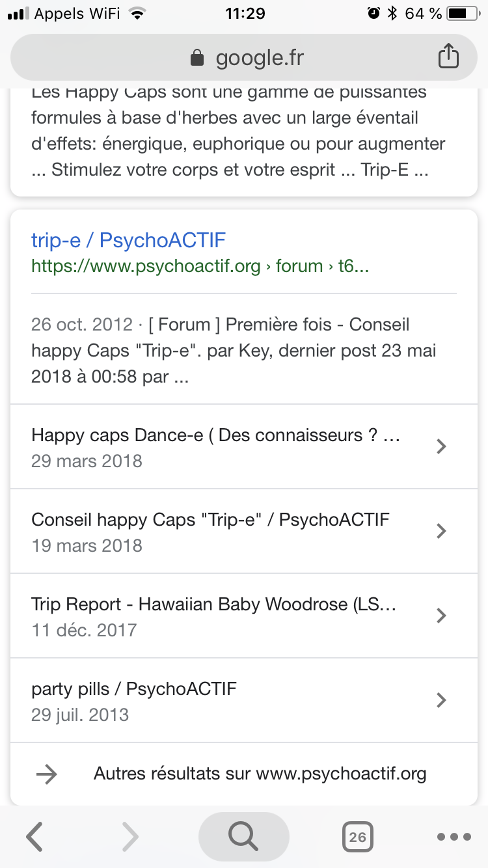Screen dimensions: 488x868
Task: Open the tab switcher showing 26
Action: [357, 837]
